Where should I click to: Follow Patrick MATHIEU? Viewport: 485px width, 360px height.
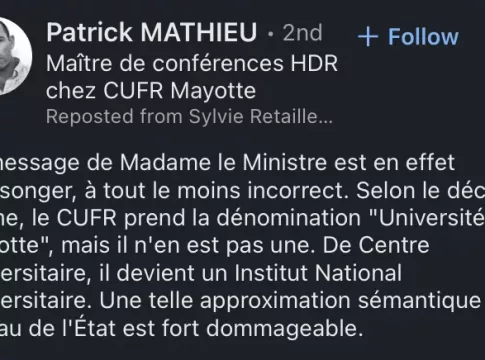[x=408, y=37]
